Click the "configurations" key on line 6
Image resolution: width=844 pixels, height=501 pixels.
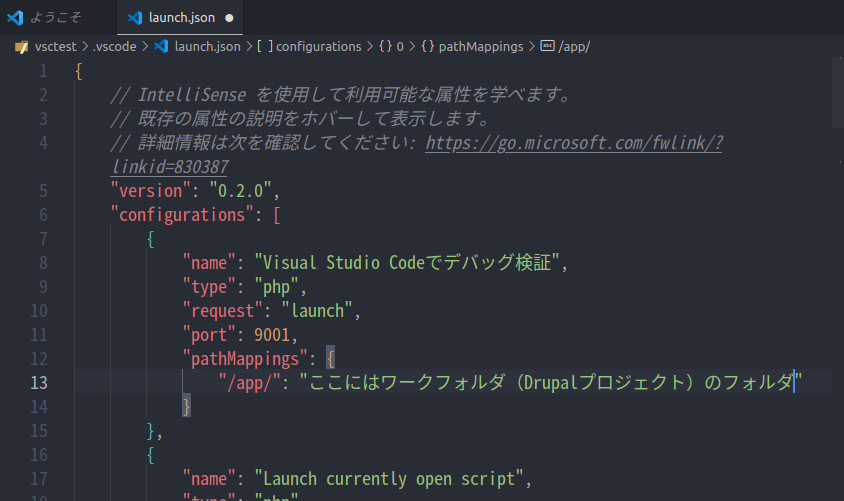(x=182, y=215)
